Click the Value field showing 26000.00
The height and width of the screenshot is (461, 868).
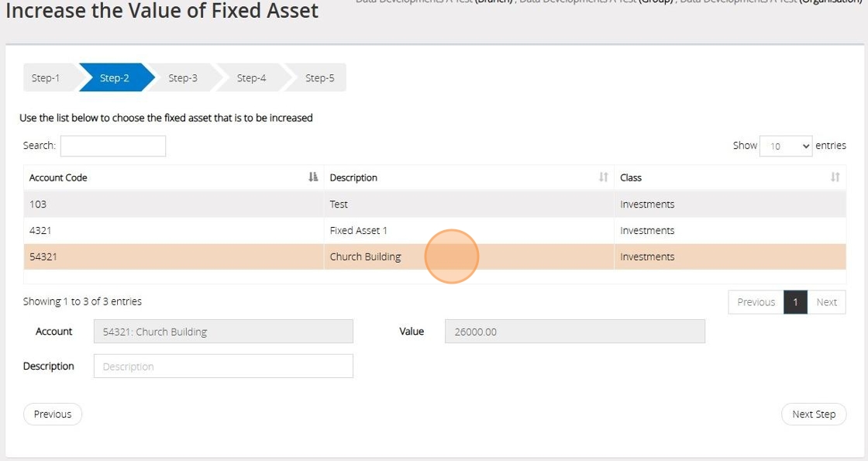[574, 332]
